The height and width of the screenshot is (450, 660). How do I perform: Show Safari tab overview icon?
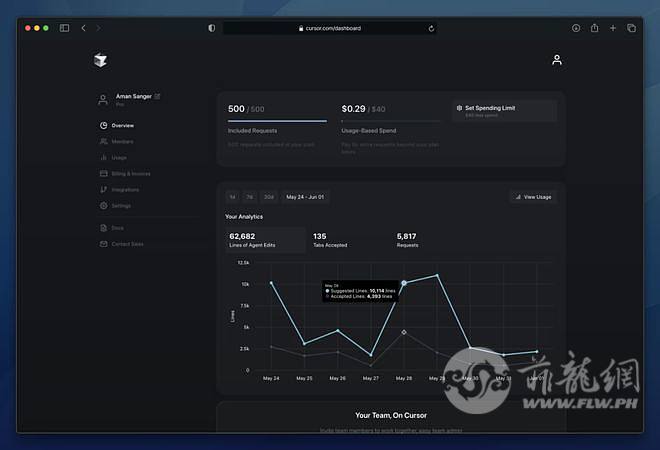coord(631,28)
